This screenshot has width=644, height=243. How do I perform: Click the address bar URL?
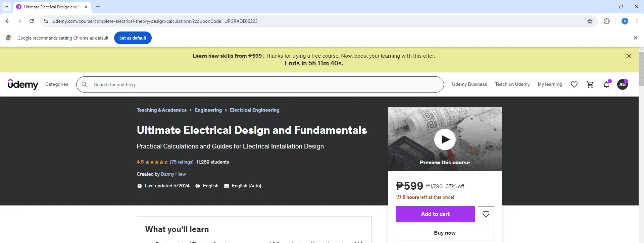[x=155, y=21]
